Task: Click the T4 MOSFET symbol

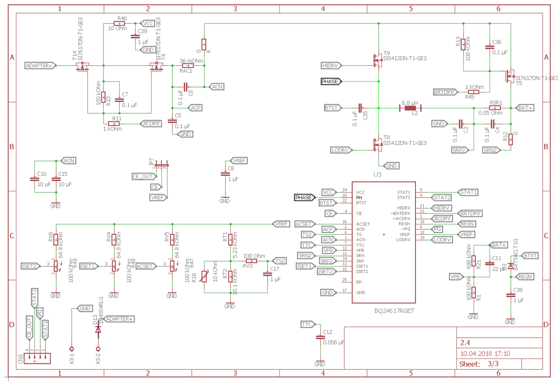Action: tap(157, 67)
